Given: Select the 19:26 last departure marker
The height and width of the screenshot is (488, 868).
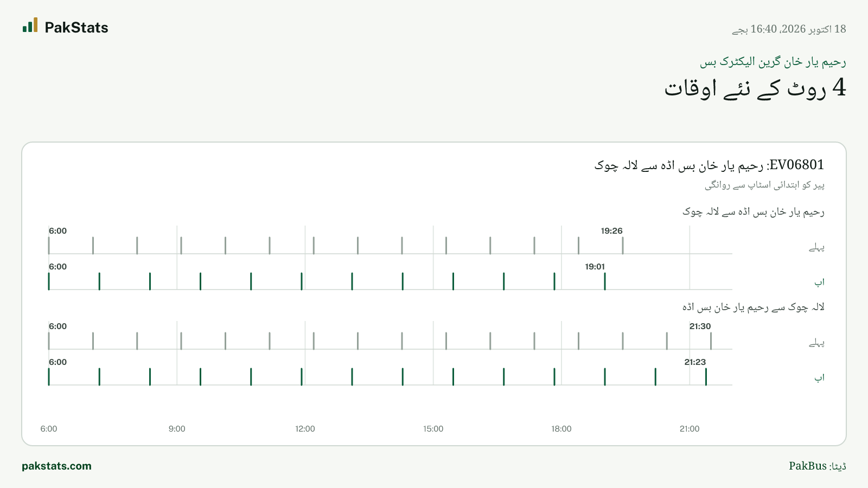Looking at the screenshot, I should coord(623,245).
